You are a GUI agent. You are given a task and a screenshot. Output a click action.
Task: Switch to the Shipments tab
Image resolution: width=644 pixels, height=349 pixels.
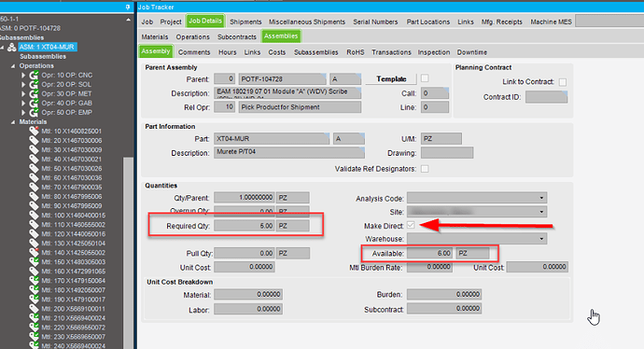(245, 21)
